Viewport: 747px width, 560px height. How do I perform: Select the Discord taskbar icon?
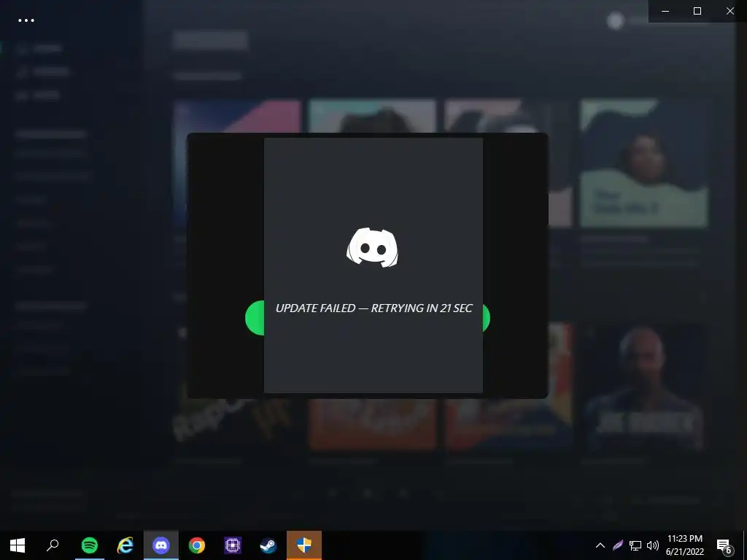(161, 545)
